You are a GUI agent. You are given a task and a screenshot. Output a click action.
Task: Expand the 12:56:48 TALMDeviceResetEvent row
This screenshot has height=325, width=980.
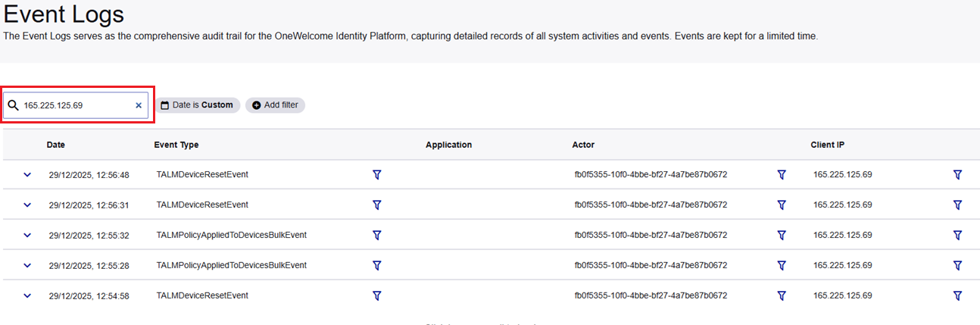coord(27,174)
